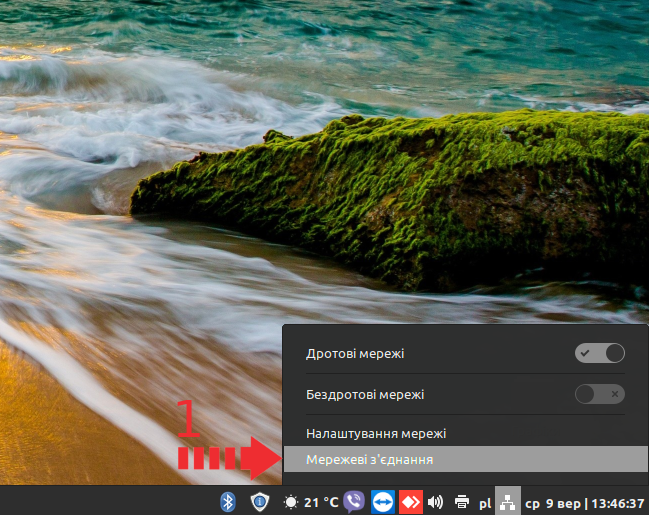Switch keyboard layout indicator pl
Image resolution: width=649 pixels, height=515 pixels.
(x=485, y=503)
